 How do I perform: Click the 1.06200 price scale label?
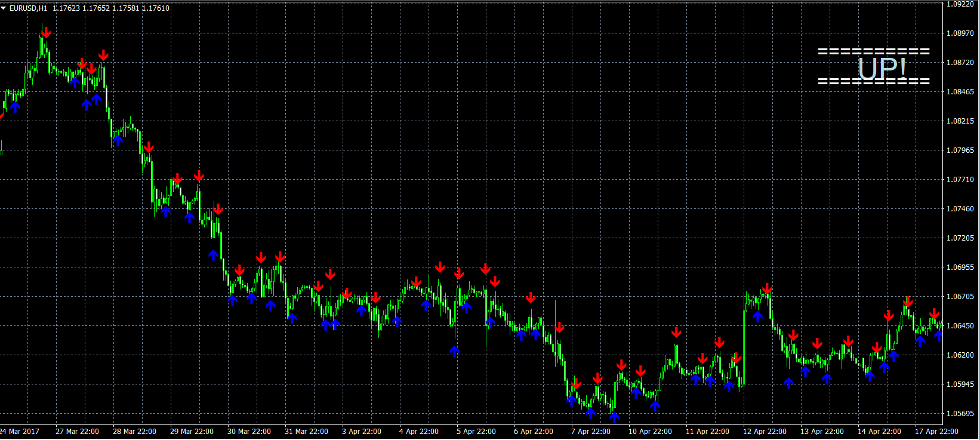pos(960,355)
